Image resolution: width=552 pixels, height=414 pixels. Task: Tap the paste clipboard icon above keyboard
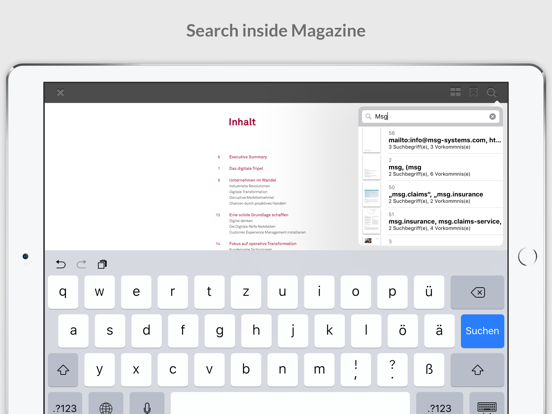pos(102,264)
